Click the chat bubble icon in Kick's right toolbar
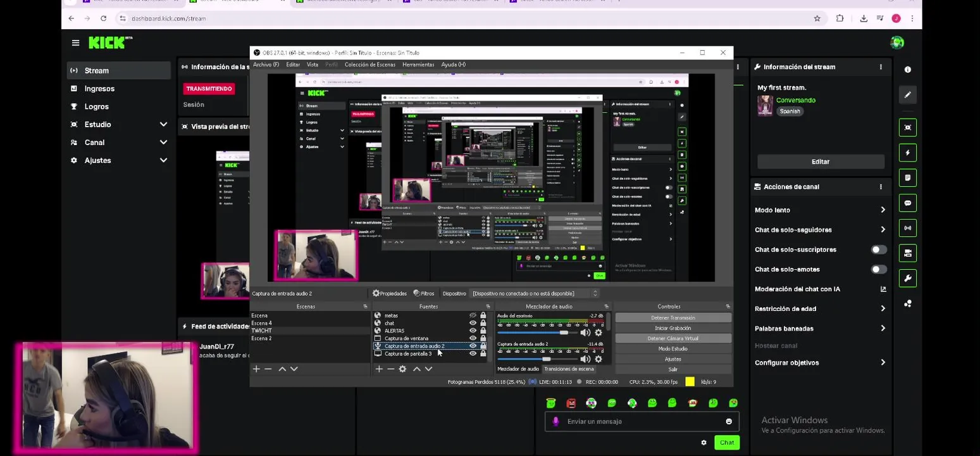 coord(908,203)
